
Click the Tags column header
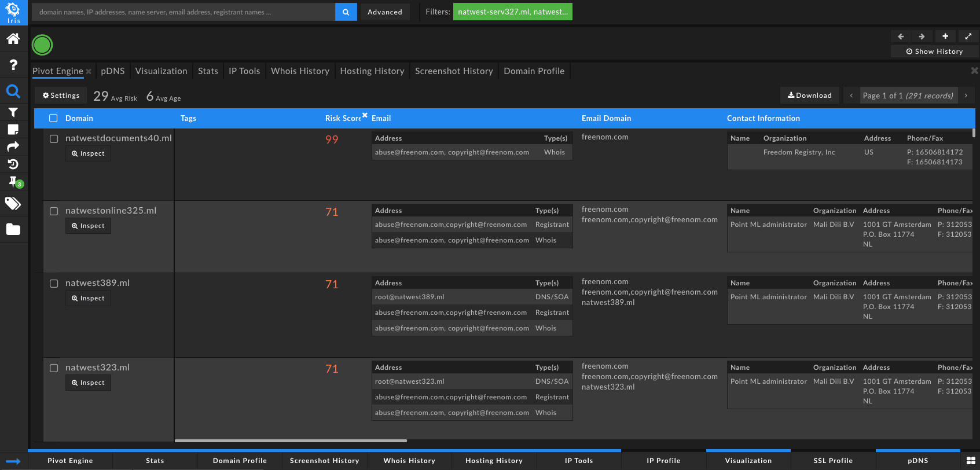(188, 118)
